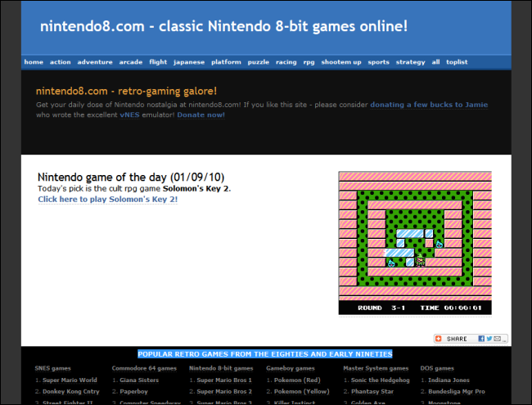The image size is (532, 405).
Task: Click the site title nintendo8.com header
Action: [x=223, y=26]
